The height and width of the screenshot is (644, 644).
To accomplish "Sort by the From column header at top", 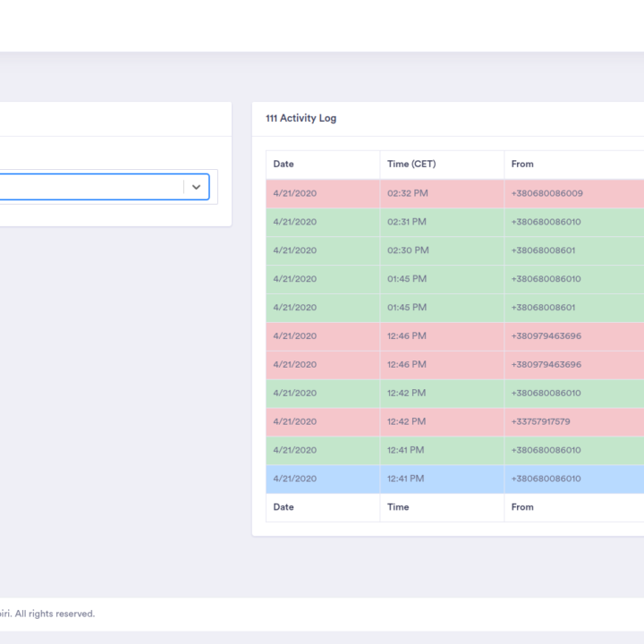I will [522, 164].
